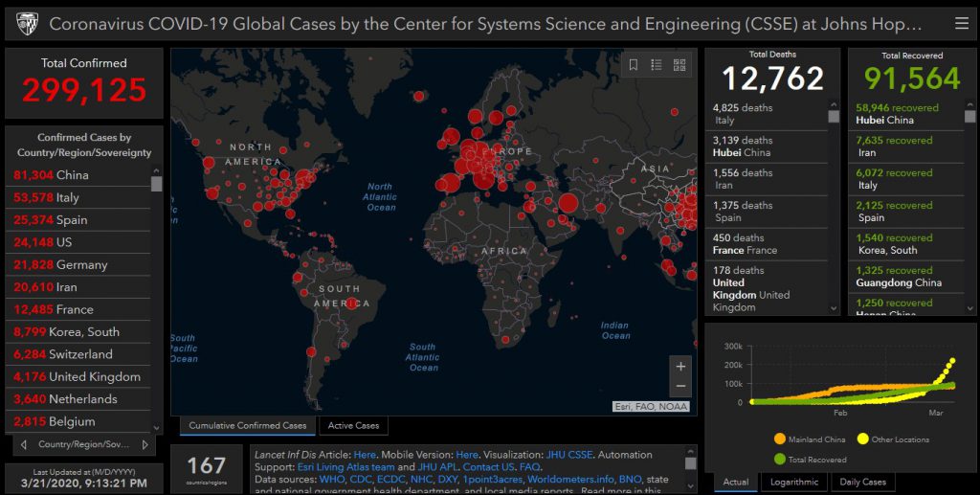The width and height of the screenshot is (980, 495).
Task: Click the 7,635 recovered Iran entry
Action: click(x=906, y=146)
